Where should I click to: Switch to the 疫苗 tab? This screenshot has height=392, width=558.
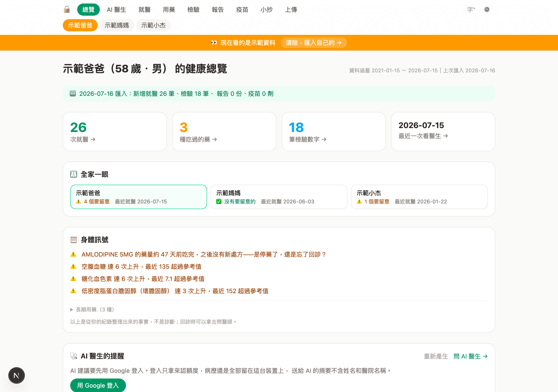(x=242, y=9)
